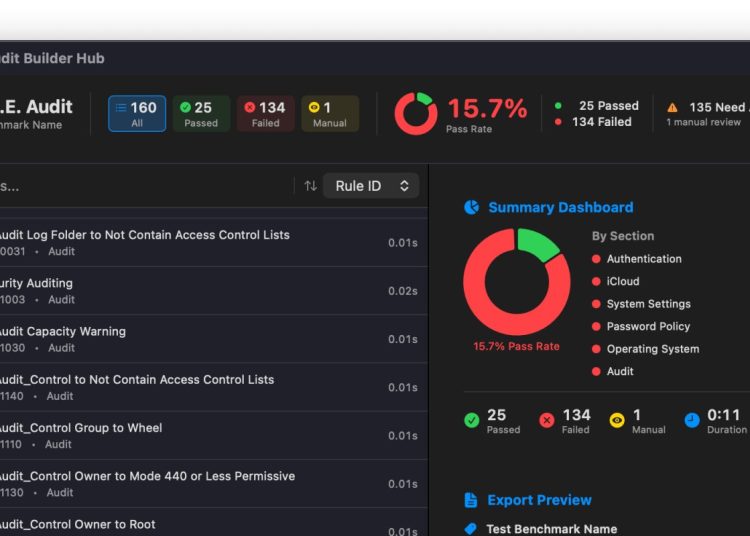Toggle the 134 Failed filter
The image size is (750, 536).
[265, 114]
